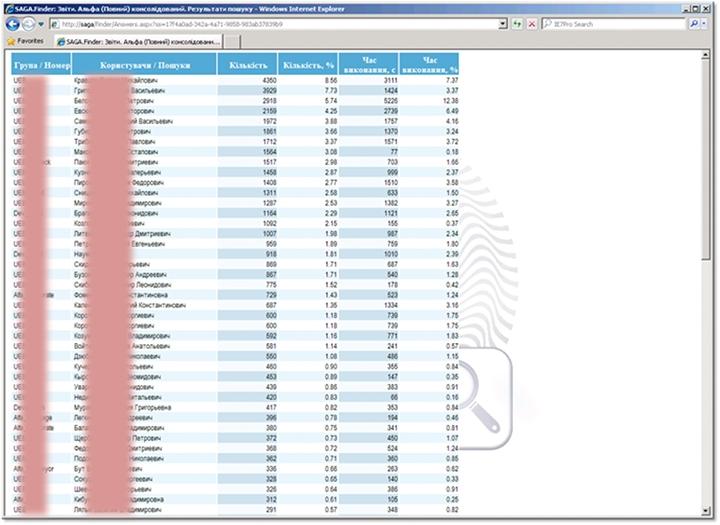This screenshot has height=525, width=720.
Task: Click the search magnifier button
Action: (693, 23)
